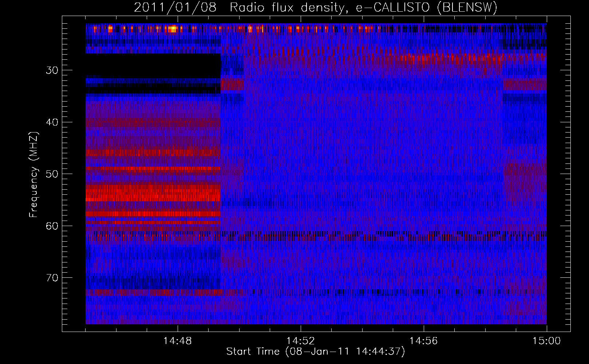Viewport: 589px width, 364px height.
Task: Click the 15:00 time tick label
Action: pyautogui.click(x=546, y=341)
